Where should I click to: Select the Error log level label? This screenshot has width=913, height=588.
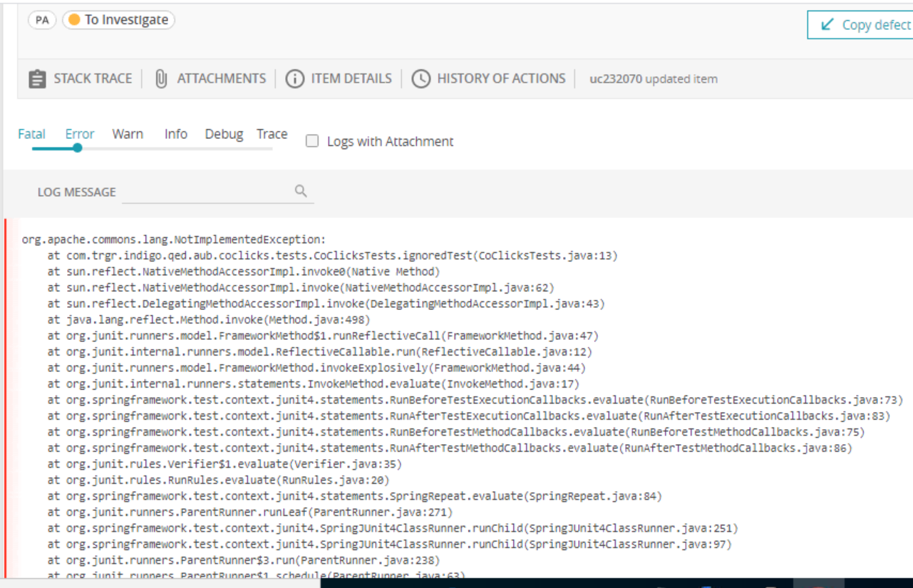(80, 134)
